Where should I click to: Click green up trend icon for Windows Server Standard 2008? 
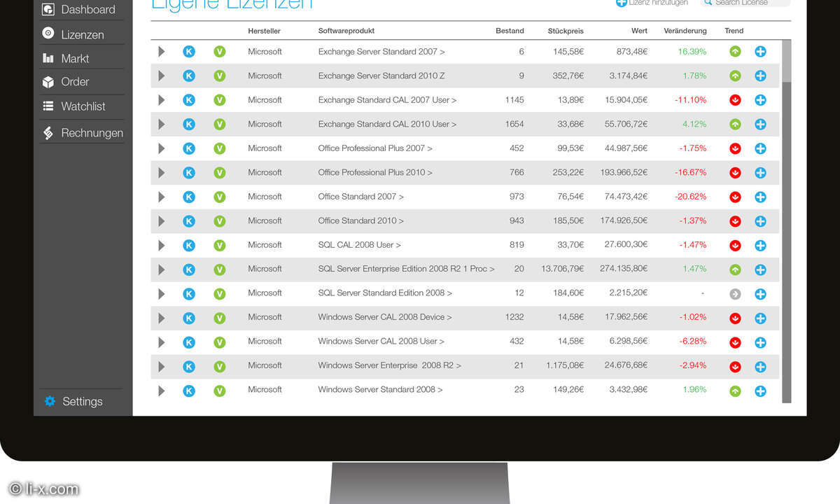[x=735, y=391]
